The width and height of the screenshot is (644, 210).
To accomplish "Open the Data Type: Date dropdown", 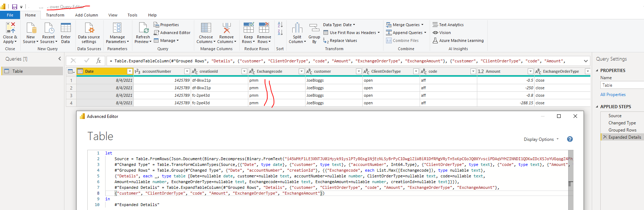I will [x=339, y=25].
